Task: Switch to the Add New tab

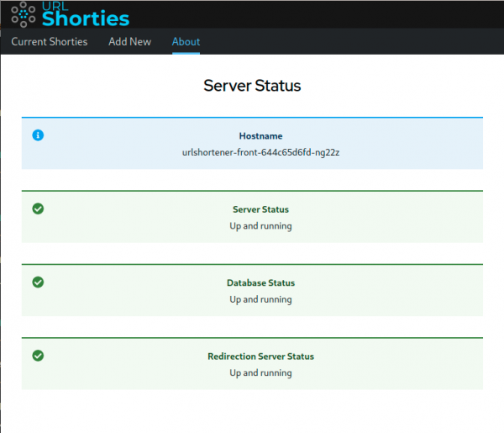Action: pos(129,41)
